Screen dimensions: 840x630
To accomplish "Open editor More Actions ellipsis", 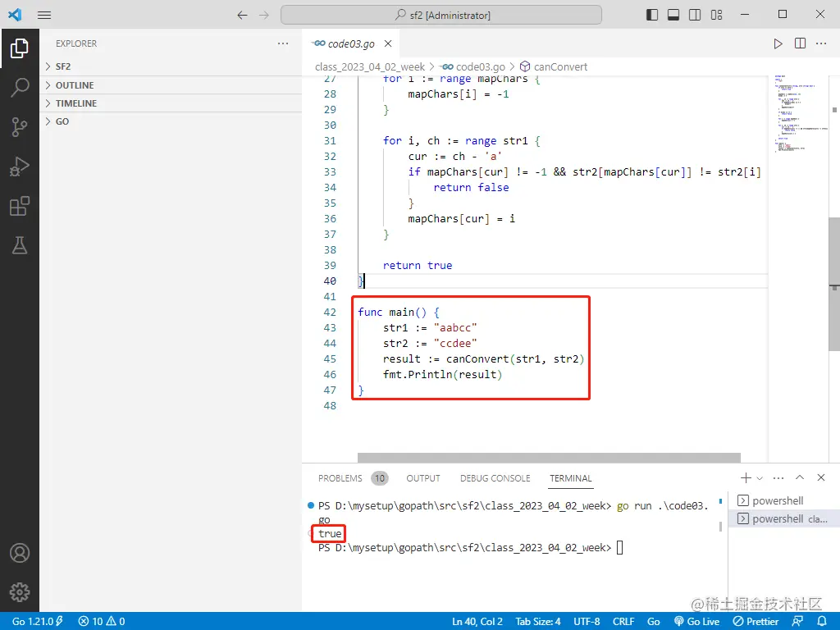I will [x=821, y=43].
